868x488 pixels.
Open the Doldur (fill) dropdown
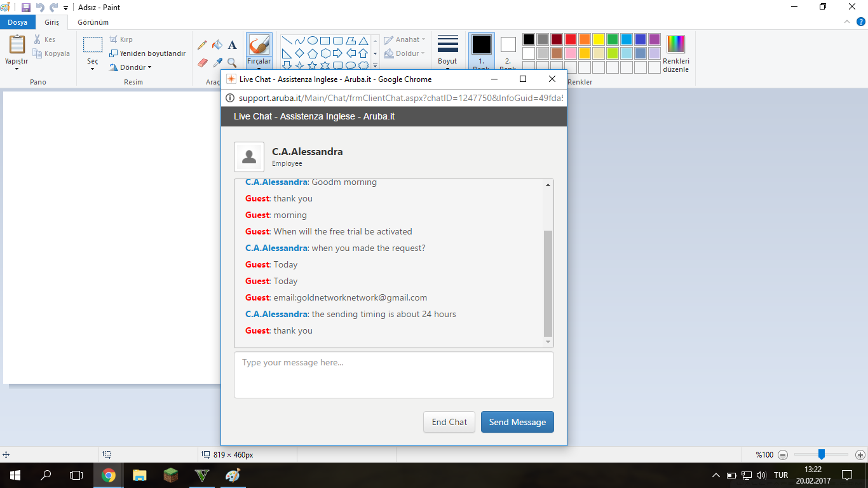pyautogui.click(x=405, y=53)
